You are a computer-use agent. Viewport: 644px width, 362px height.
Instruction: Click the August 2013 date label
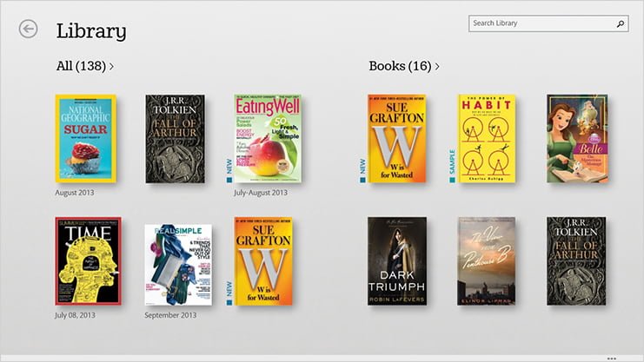75,193
